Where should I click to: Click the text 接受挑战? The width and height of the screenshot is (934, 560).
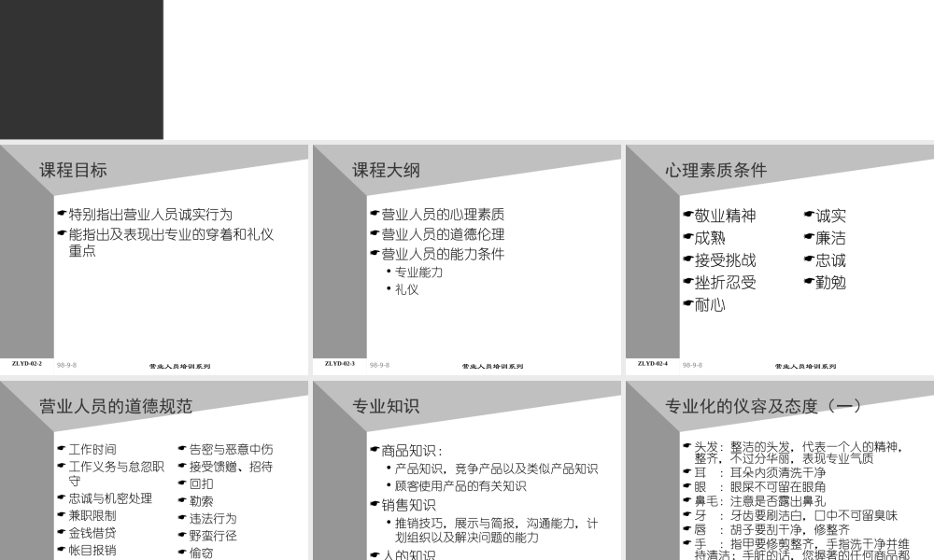(x=725, y=260)
